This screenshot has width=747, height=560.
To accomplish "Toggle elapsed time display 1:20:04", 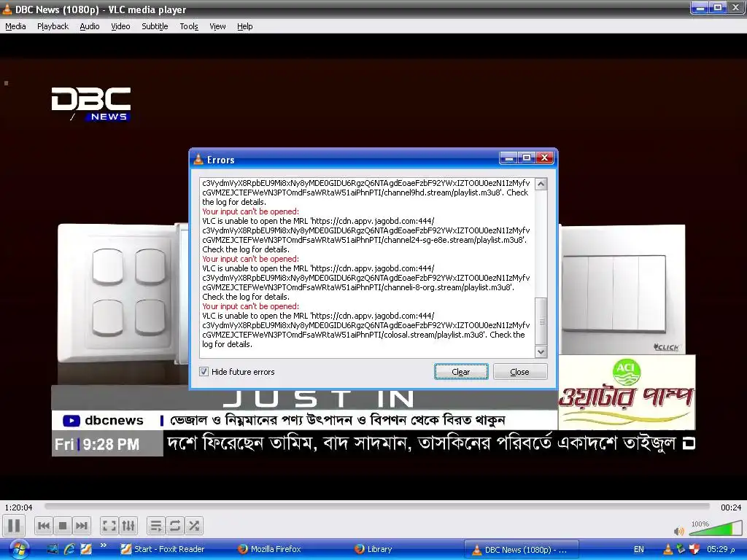I will pyautogui.click(x=18, y=507).
